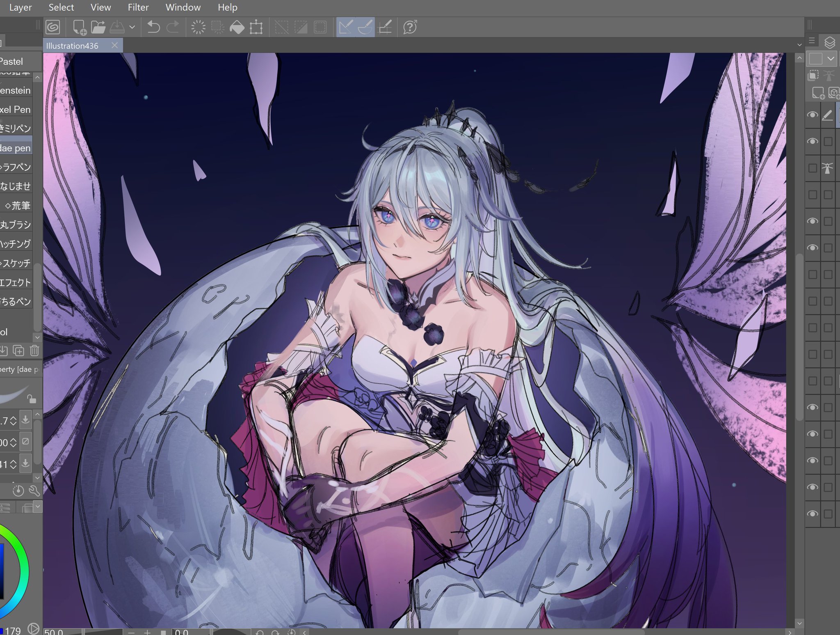Open the View menu

point(100,7)
